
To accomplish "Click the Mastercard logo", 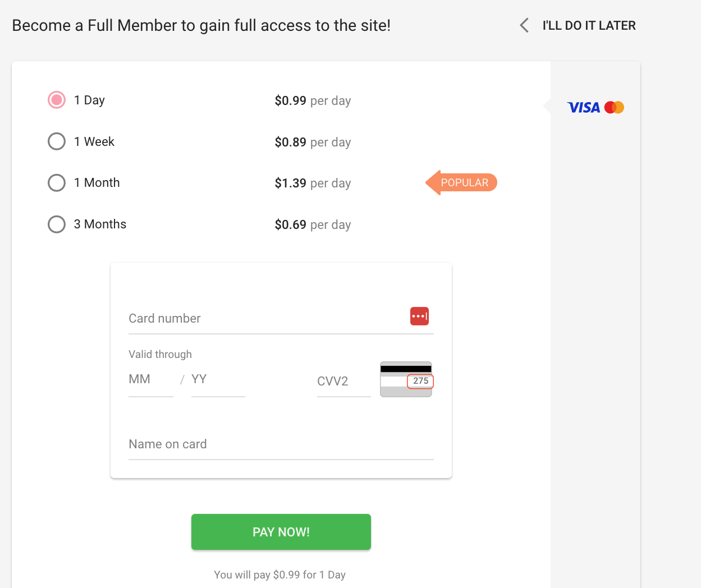I will [614, 107].
